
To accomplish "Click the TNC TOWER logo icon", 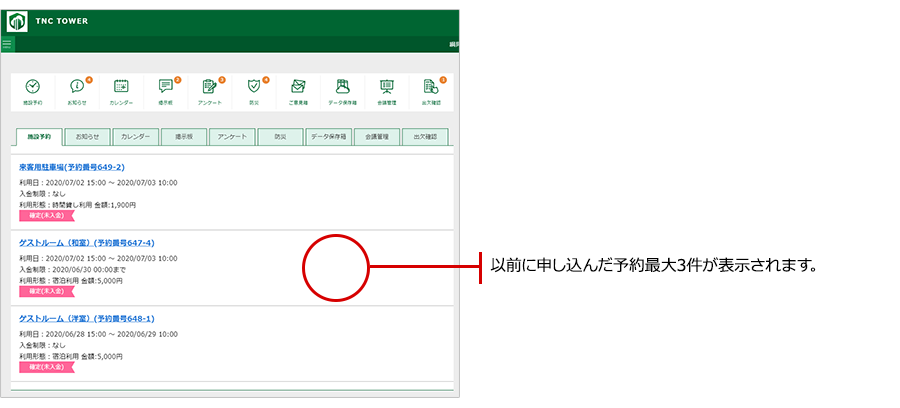I will click(18, 22).
